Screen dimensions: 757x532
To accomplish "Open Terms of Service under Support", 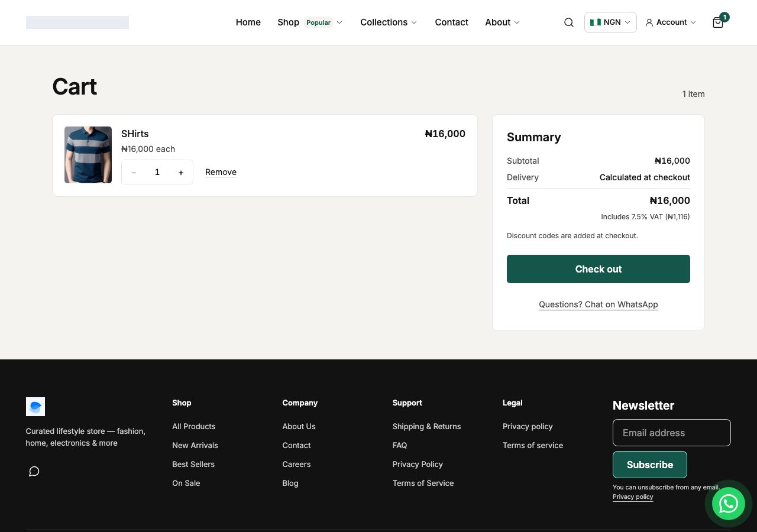I will pos(423,483).
